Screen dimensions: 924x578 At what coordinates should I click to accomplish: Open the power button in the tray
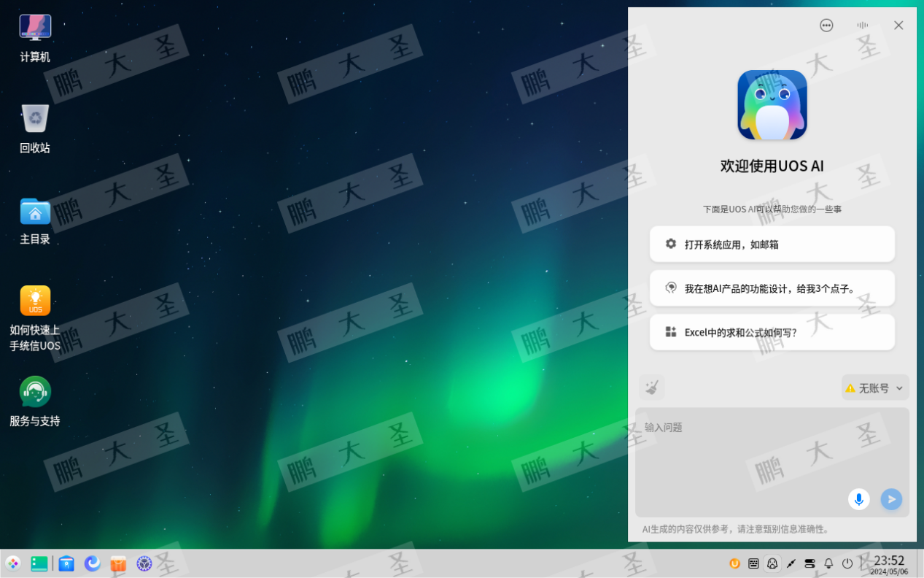[847, 563]
